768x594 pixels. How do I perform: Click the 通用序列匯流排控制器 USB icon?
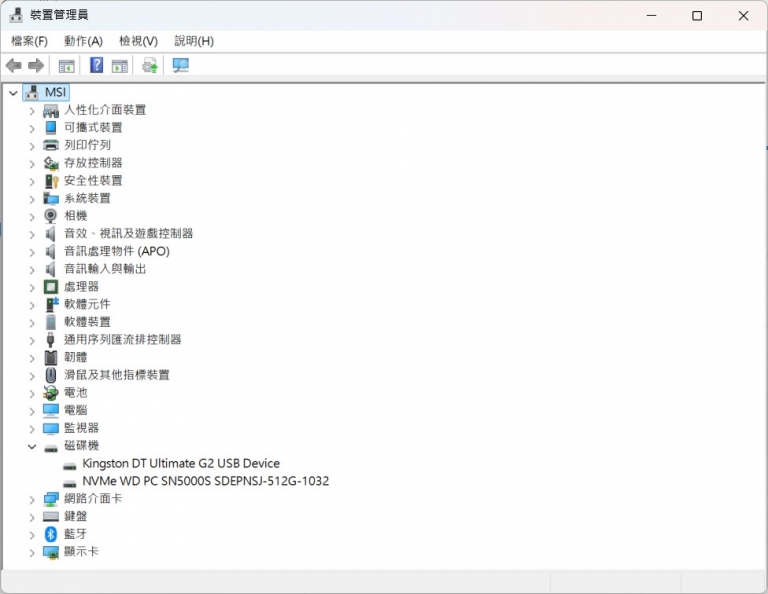[x=50, y=340]
